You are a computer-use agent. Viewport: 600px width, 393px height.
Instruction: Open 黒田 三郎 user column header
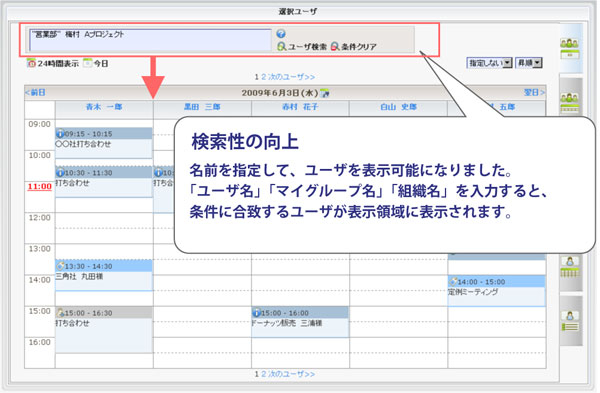pos(202,107)
